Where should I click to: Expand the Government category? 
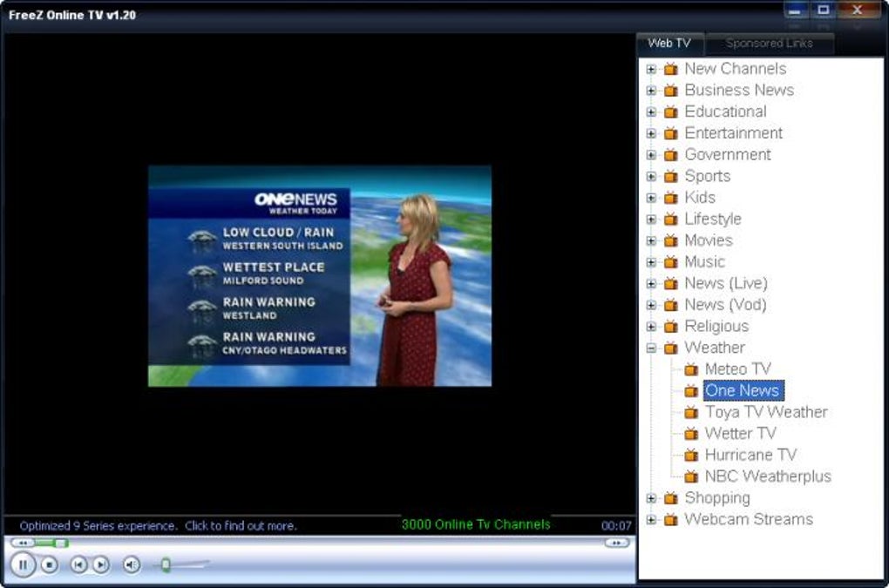(651, 155)
